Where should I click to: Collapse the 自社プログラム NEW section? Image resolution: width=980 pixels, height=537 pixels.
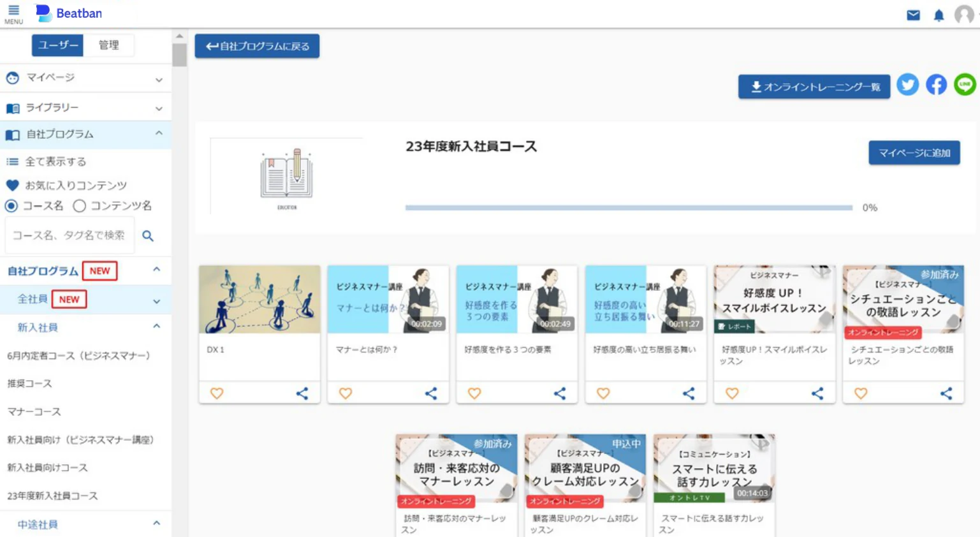157,270
